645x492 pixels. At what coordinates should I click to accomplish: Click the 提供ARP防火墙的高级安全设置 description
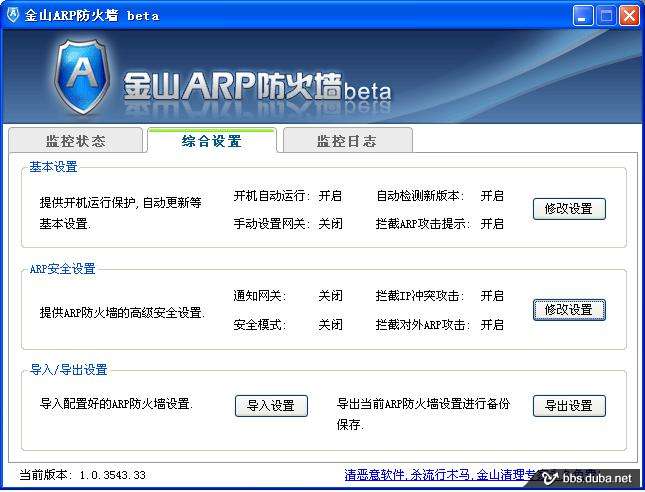point(122,312)
